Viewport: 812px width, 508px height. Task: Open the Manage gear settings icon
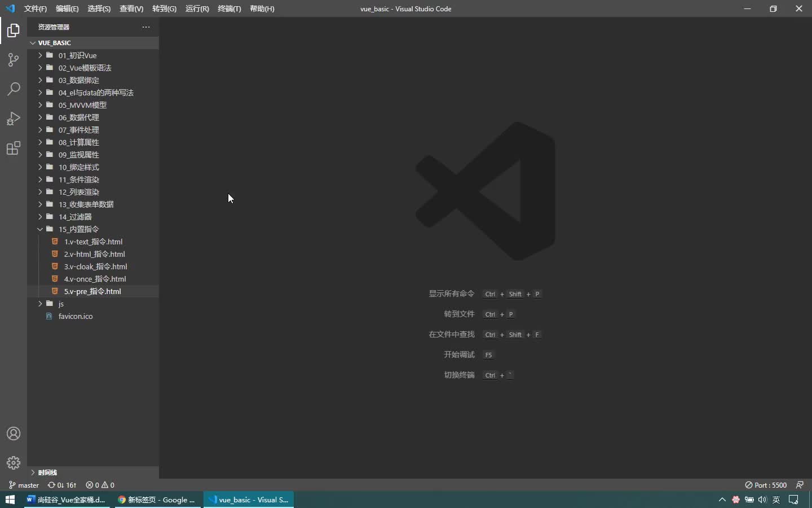click(14, 463)
